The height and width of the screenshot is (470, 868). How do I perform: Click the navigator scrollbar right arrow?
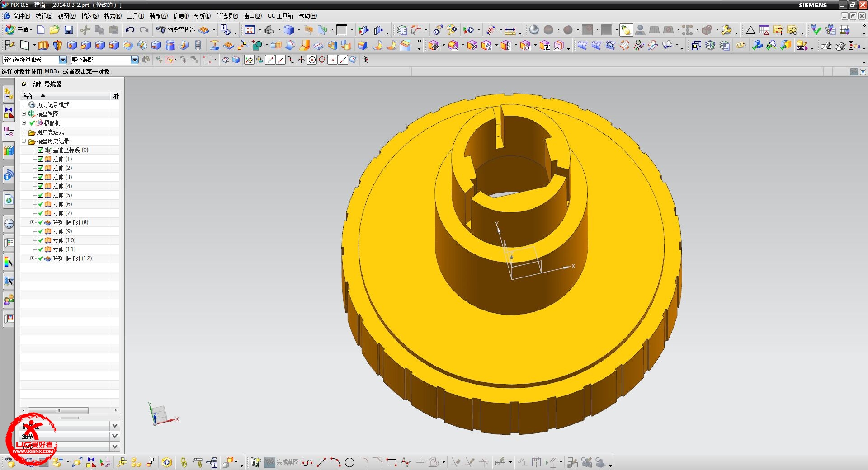click(x=115, y=410)
